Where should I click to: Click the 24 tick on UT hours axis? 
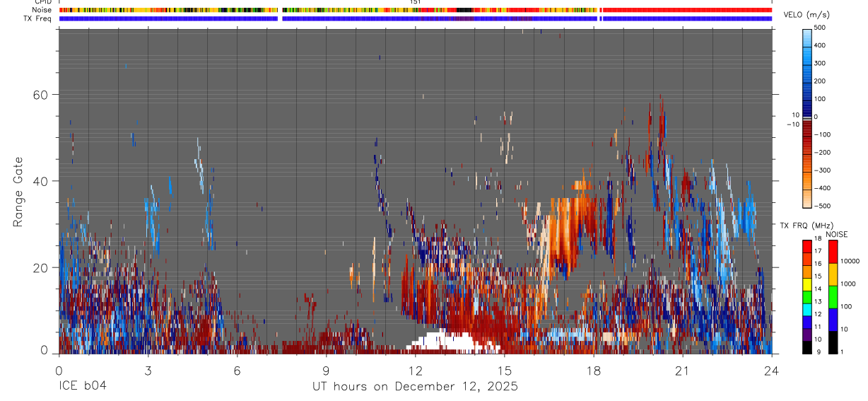pyautogui.click(x=771, y=371)
